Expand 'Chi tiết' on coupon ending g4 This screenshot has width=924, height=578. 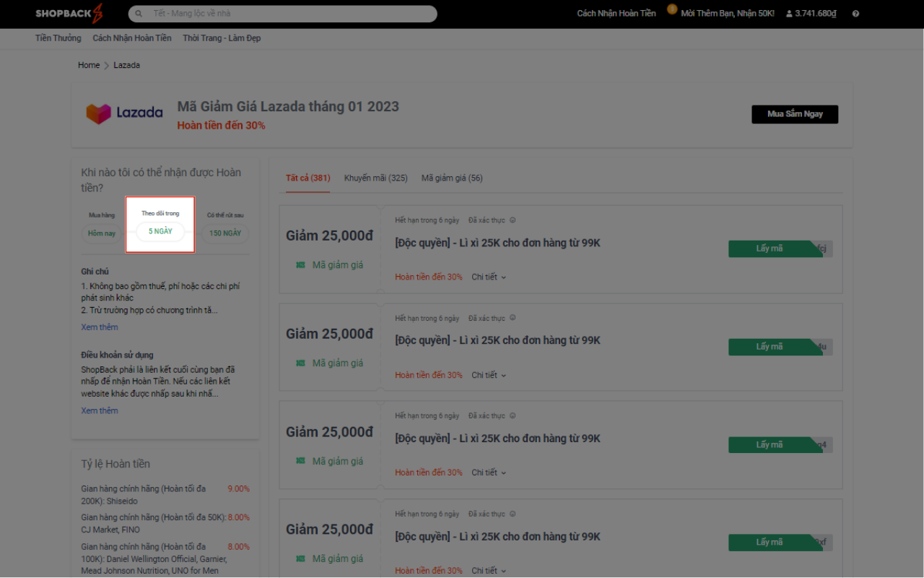(x=489, y=473)
